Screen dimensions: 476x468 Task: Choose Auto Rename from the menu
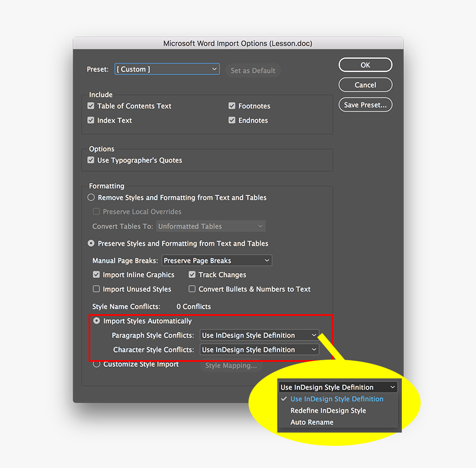click(x=312, y=422)
